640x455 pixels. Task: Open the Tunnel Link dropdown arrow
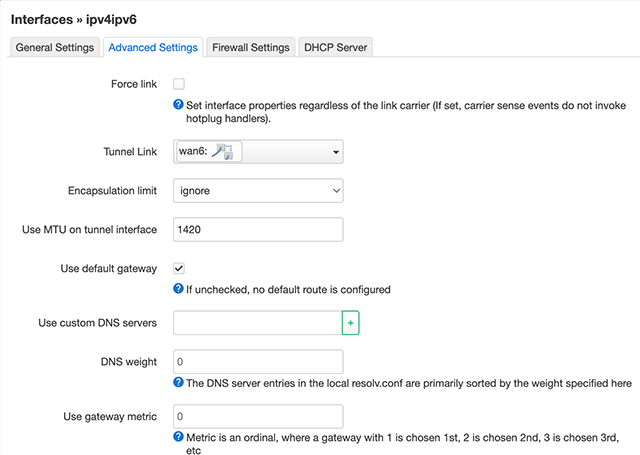point(336,152)
